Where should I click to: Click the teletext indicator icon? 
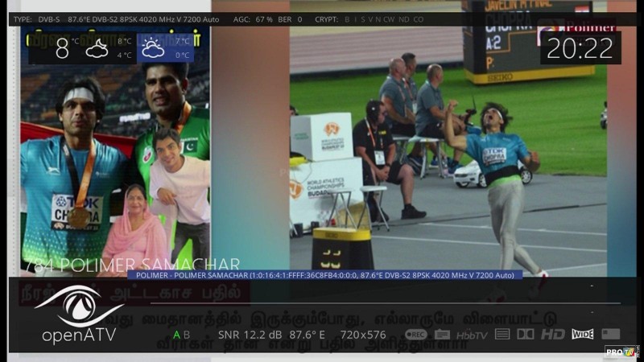tap(502, 334)
